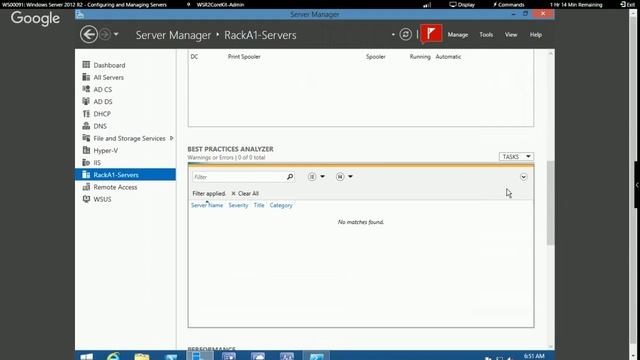Viewport: 640px width, 360px height.
Task: Open the Help menu
Action: tap(536, 35)
